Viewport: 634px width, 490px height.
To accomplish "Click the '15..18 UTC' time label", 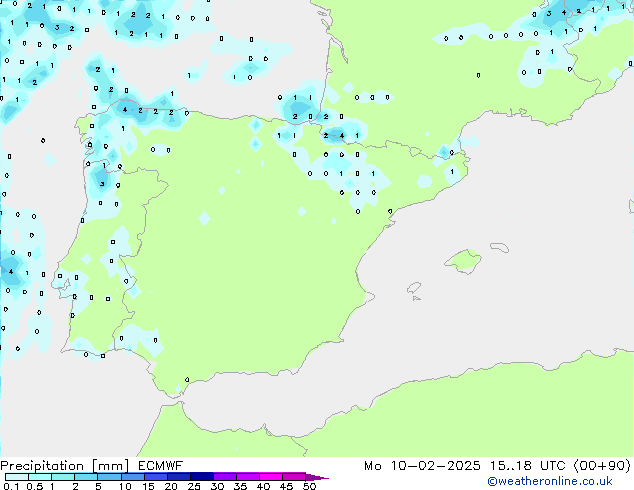I will click(x=527, y=466).
